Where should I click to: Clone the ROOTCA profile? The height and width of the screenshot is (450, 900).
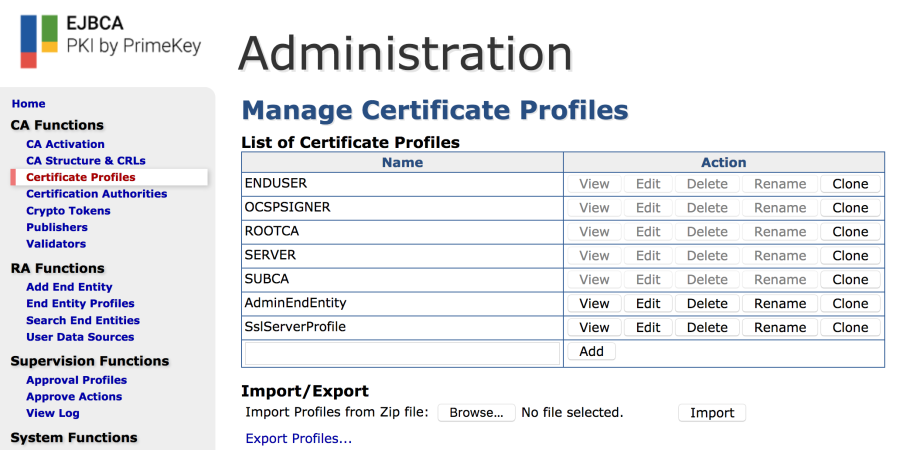(x=850, y=232)
